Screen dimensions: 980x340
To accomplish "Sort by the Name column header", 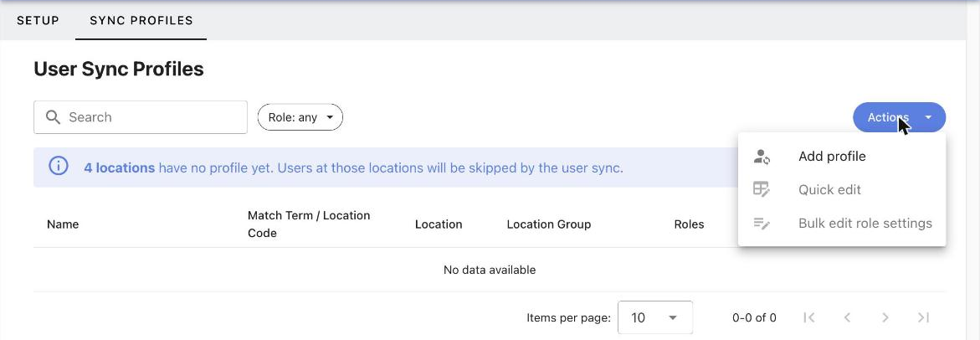I will [63, 224].
